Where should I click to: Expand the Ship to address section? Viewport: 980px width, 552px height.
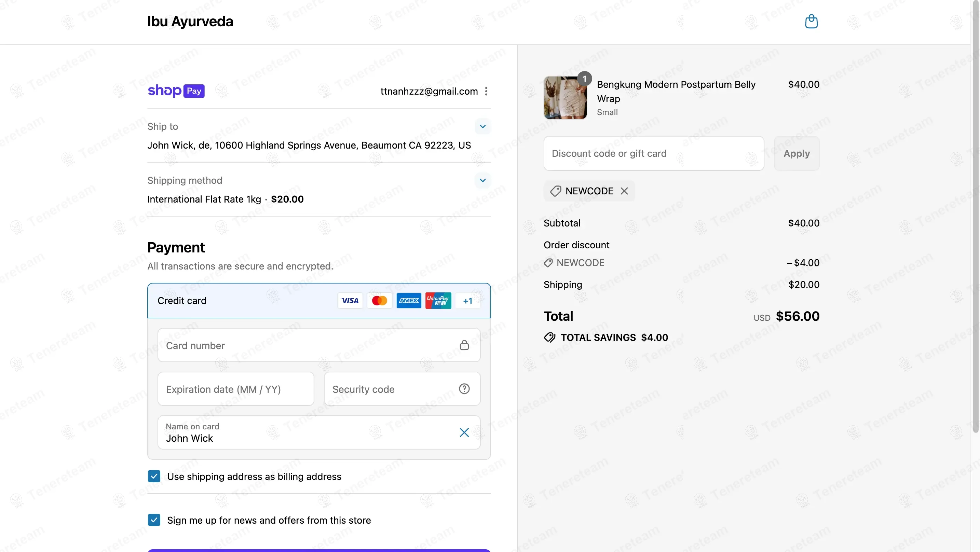(483, 126)
